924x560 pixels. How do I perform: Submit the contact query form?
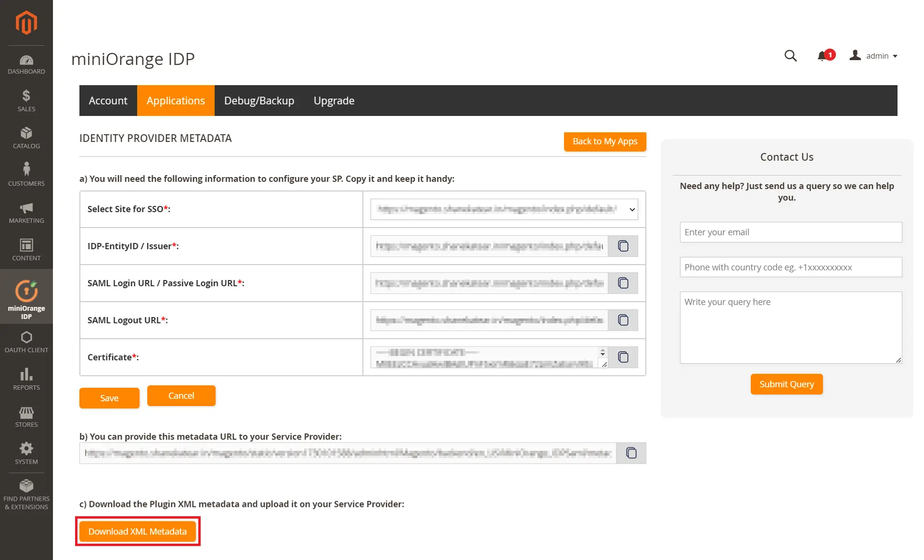coord(787,384)
